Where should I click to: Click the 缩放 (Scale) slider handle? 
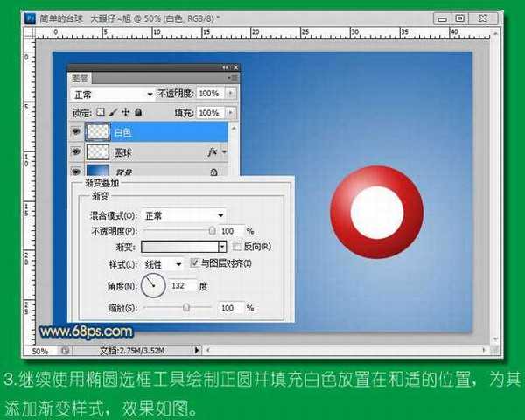(x=186, y=308)
